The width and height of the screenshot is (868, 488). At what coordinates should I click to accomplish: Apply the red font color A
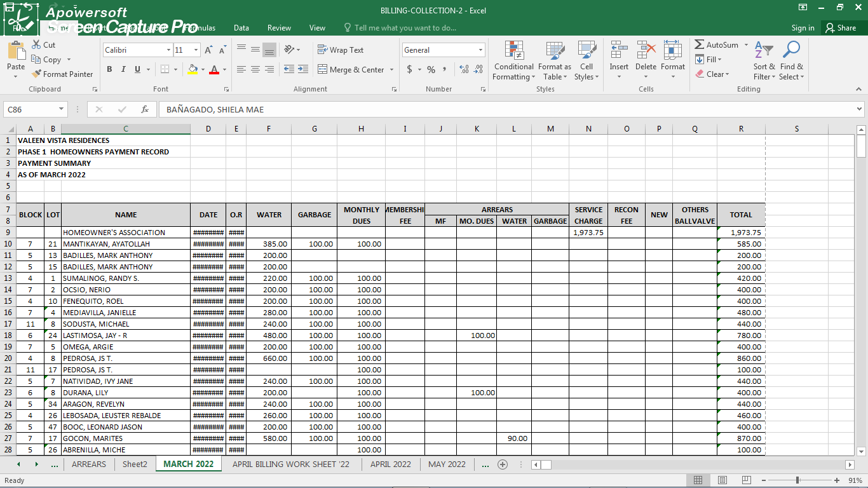tap(214, 69)
